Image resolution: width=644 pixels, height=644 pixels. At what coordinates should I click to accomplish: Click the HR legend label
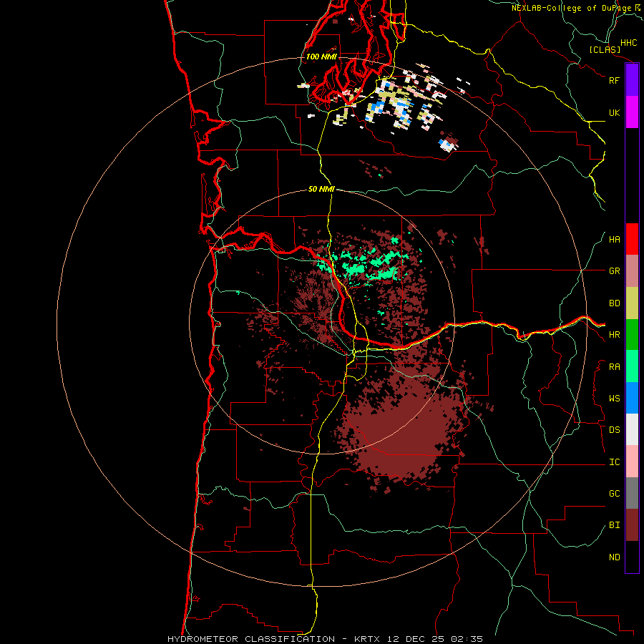pyautogui.click(x=614, y=335)
